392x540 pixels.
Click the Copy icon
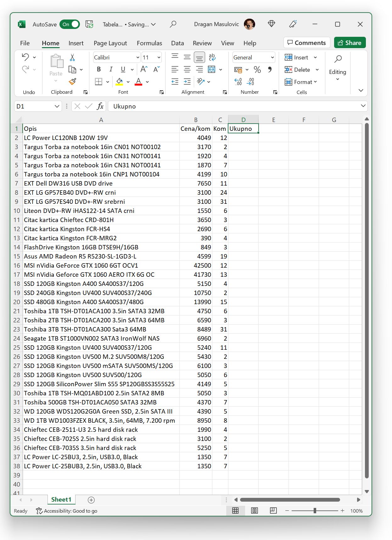[73, 70]
